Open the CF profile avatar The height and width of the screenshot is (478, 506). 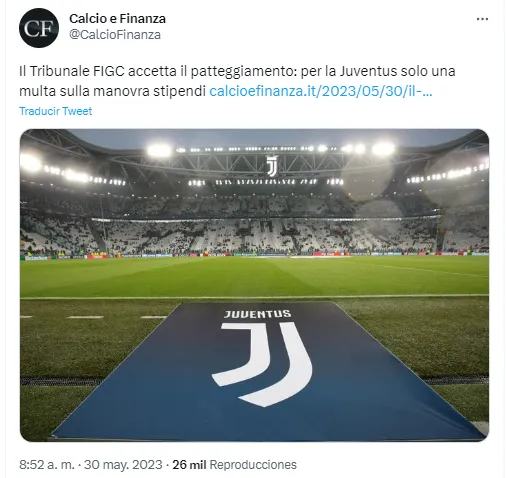[39, 28]
